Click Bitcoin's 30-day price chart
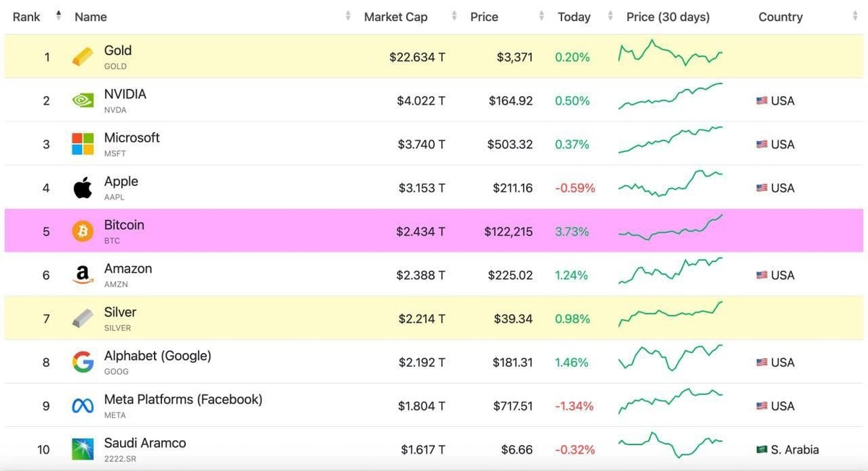Viewport: 868px width, 471px height. coord(670,228)
